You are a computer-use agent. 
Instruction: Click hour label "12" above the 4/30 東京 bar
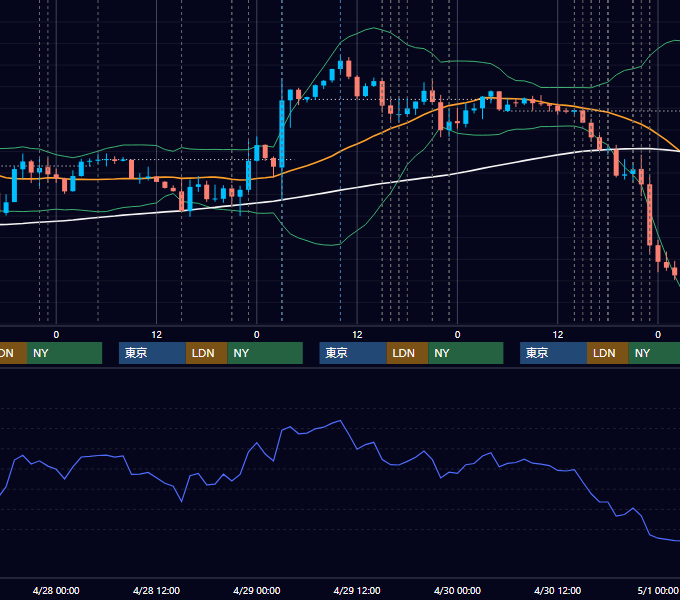click(x=558, y=335)
